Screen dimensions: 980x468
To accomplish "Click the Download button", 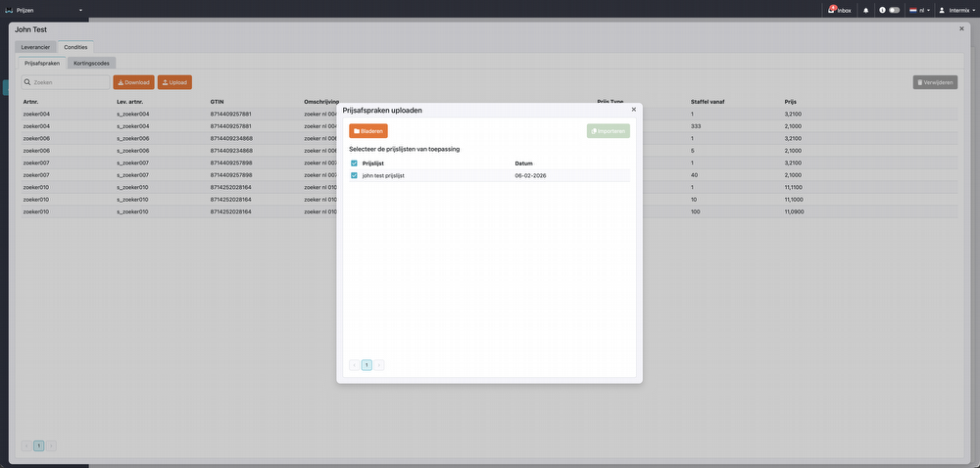I will [x=133, y=82].
